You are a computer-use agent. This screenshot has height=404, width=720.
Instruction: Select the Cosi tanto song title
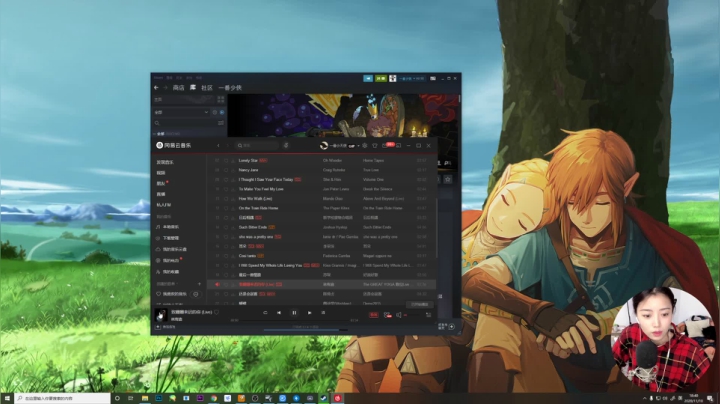pyautogui.click(x=247, y=256)
